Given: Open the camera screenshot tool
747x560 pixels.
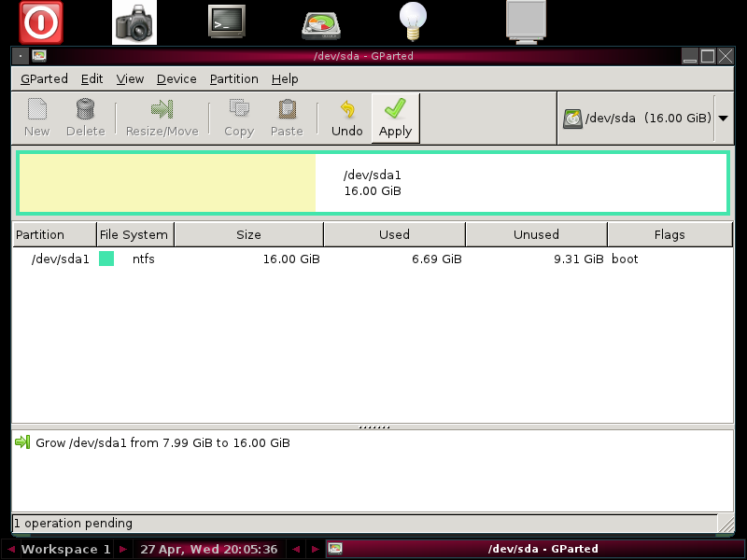Looking at the screenshot, I should (x=134, y=22).
